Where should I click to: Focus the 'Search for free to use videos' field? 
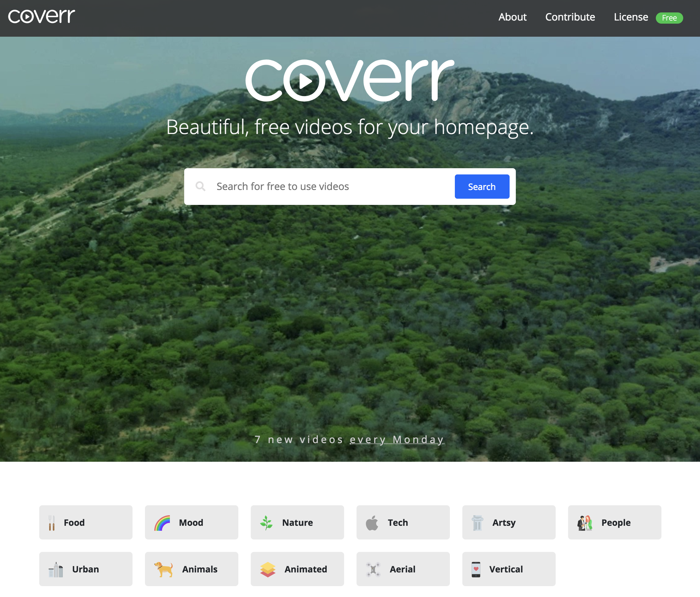pyautogui.click(x=331, y=186)
